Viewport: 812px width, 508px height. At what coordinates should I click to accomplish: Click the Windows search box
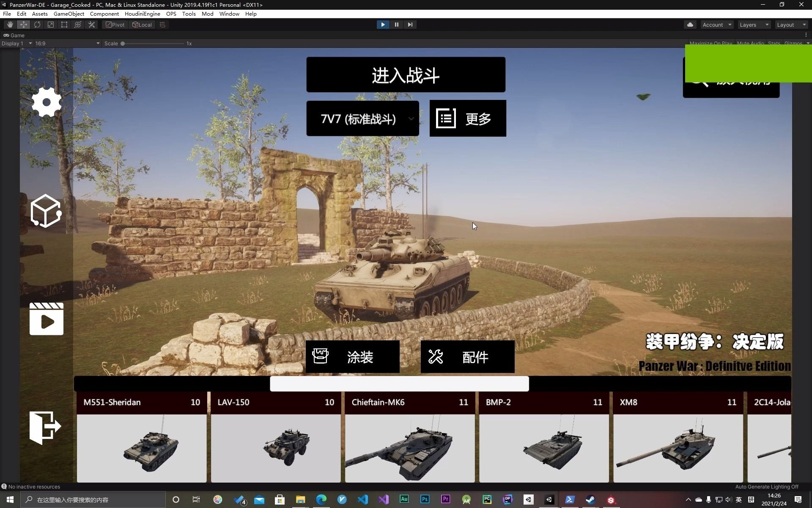[93, 500]
